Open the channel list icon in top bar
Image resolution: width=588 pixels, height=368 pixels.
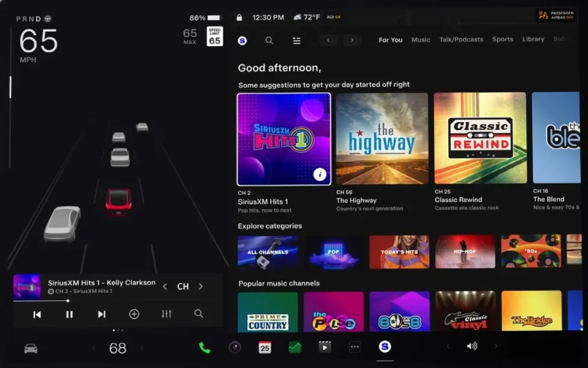pyautogui.click(x=297, y=41)
